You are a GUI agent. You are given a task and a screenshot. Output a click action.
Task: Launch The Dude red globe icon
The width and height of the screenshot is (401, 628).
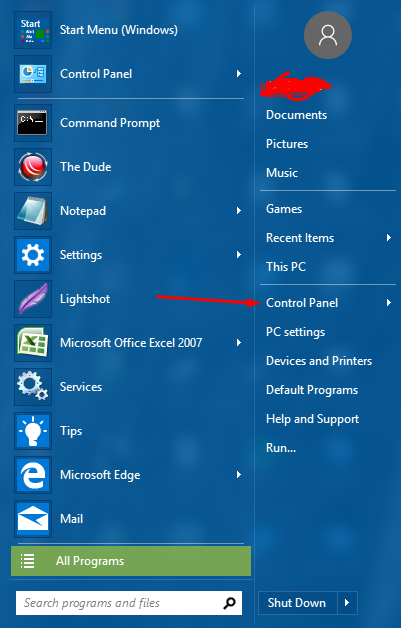(33, 167)
